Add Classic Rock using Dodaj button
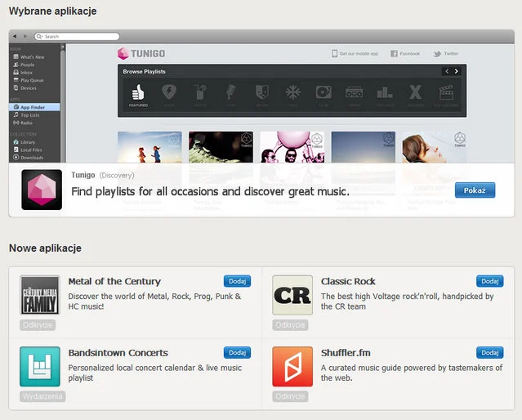This screenshot has width=522, height=420. coord(489,282)
